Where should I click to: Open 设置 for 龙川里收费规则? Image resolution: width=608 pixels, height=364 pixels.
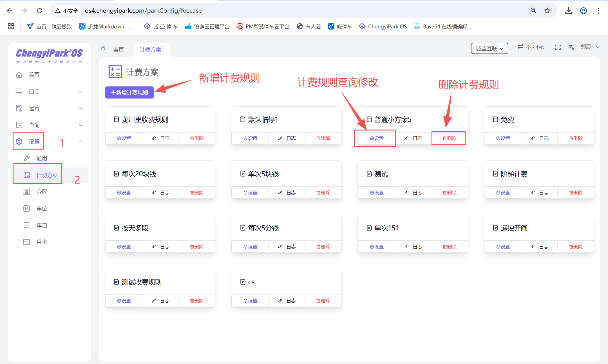coord(123,138)
